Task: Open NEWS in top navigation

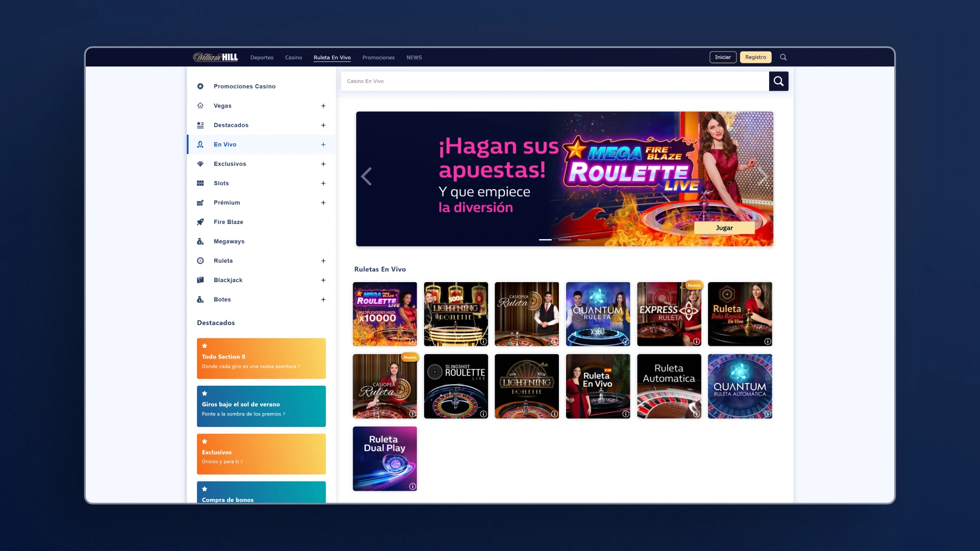Action: tap(414, 58)
